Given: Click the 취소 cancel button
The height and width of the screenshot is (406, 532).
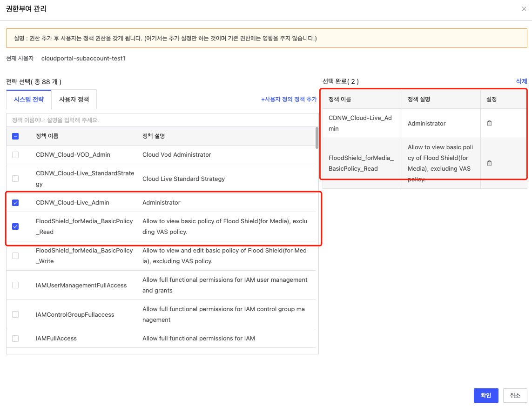Looking at the screenshot, I should (x=515, y=395).
